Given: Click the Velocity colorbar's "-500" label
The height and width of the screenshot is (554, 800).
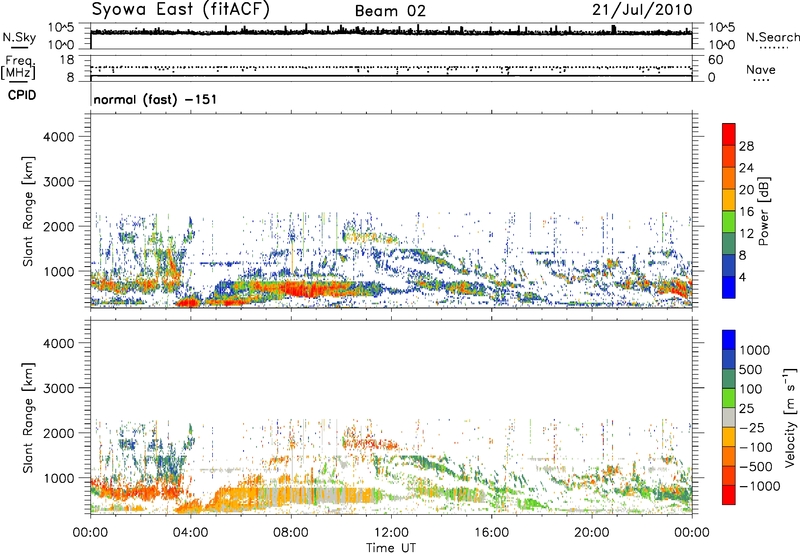Looking at the screenshot, I should coord(756,467).
